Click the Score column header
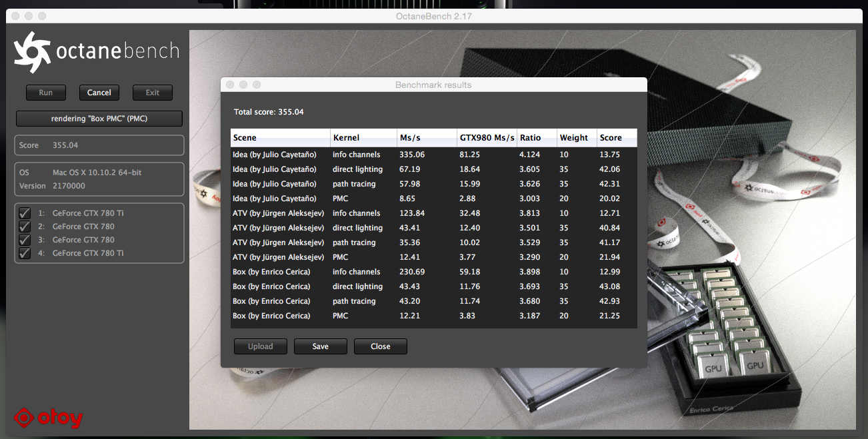Viewport: 868px width, 439px height. (617, 138)
